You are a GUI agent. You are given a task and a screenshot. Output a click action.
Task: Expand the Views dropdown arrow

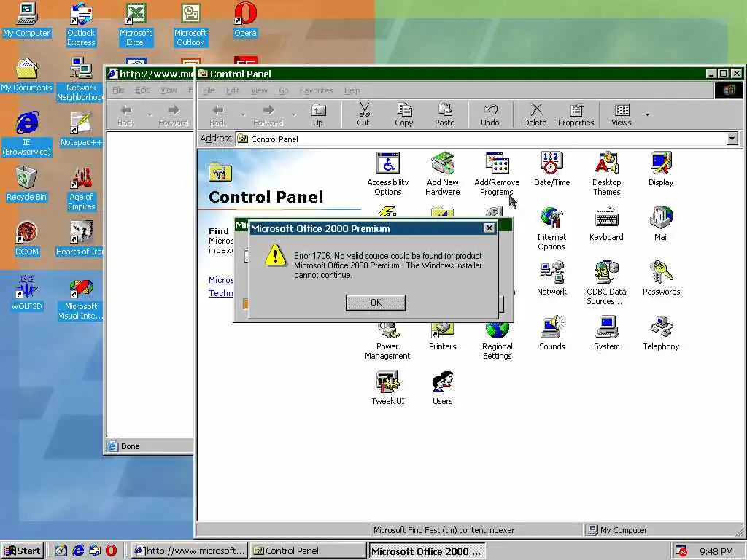[647, 114]
